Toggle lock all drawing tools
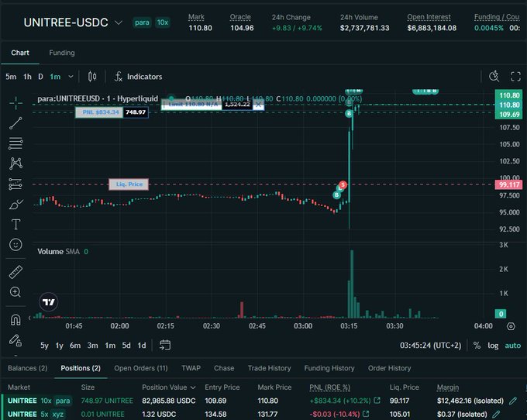This screenshot has width=527, height=420. tap(15, 340)
